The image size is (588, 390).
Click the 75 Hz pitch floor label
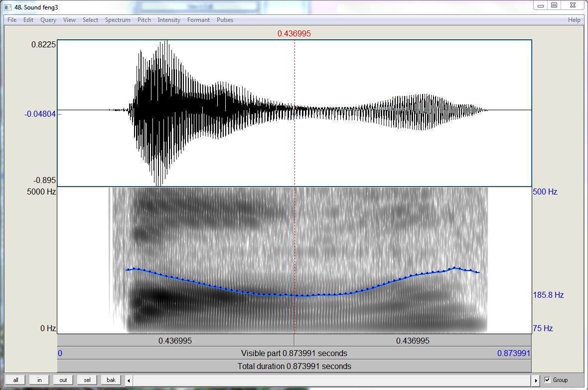[x=543, y=329]
